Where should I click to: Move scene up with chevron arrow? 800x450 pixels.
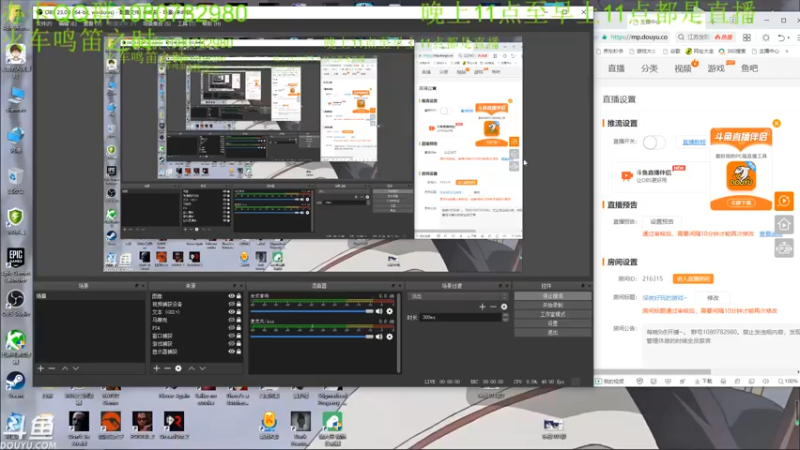click(65, 368)
